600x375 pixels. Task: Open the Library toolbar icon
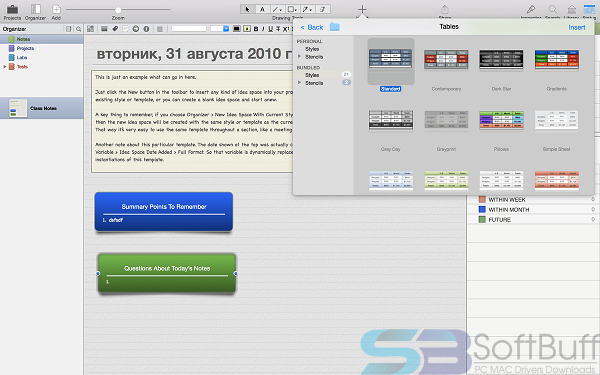coord(572,9)
